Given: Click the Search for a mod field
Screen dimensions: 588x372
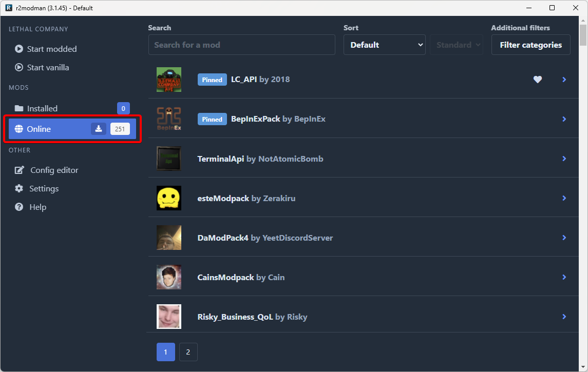Looking at the screenshot, I should (241, 45).
